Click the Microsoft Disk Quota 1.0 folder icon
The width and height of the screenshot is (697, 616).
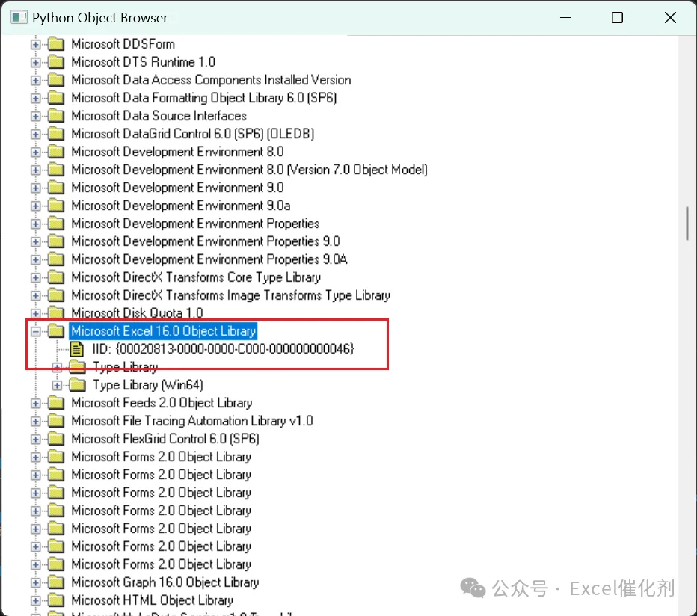pos(56,313)
